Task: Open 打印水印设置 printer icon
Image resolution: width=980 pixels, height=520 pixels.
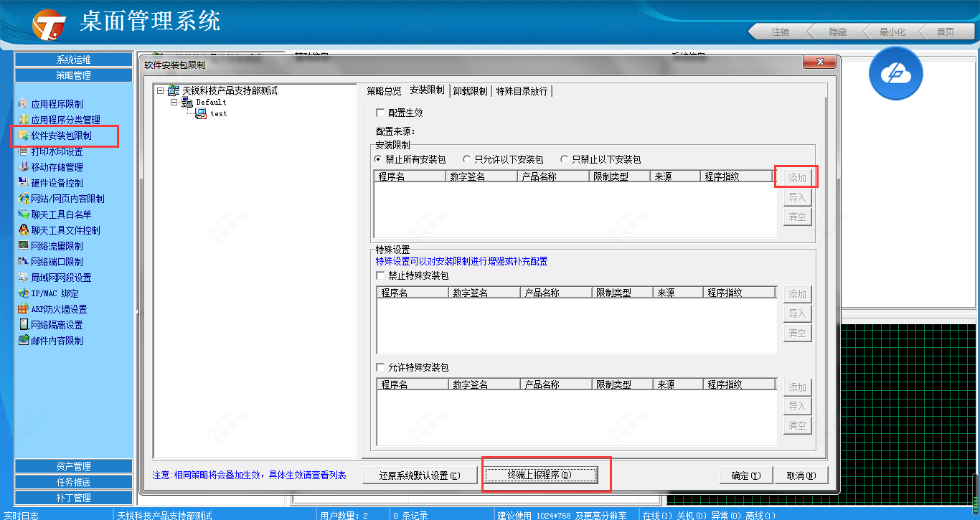Action: (24, 151)
